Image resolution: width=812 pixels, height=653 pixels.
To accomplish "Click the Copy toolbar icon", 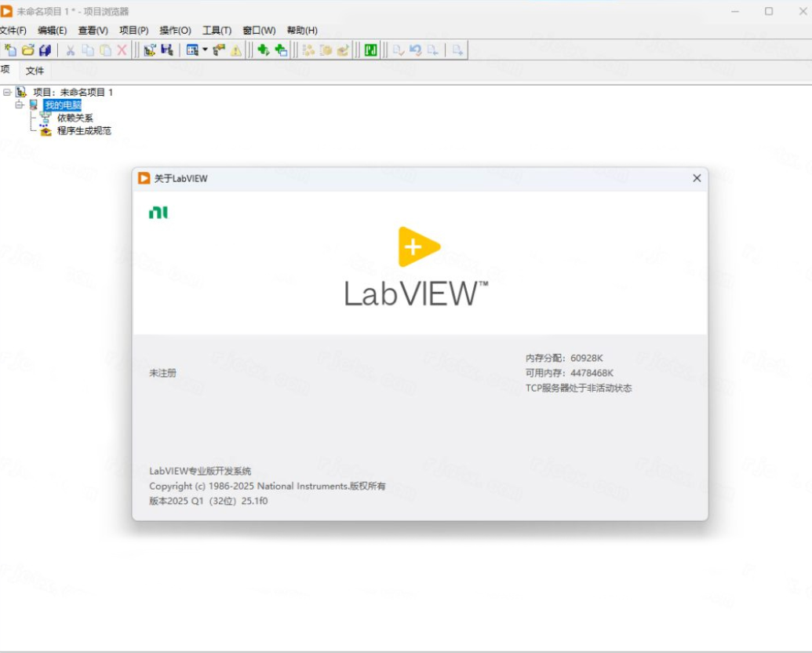I will (88, 50).
